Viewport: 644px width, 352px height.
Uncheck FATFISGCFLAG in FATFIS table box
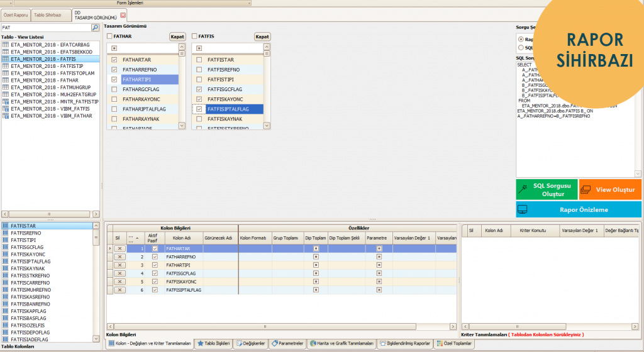point(199,89)
